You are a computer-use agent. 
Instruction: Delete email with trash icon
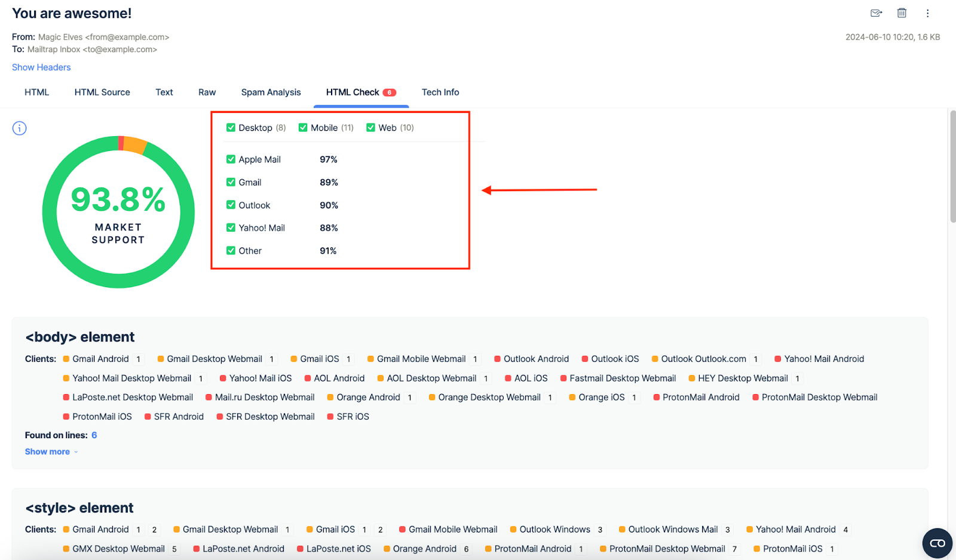click(902, 13)
